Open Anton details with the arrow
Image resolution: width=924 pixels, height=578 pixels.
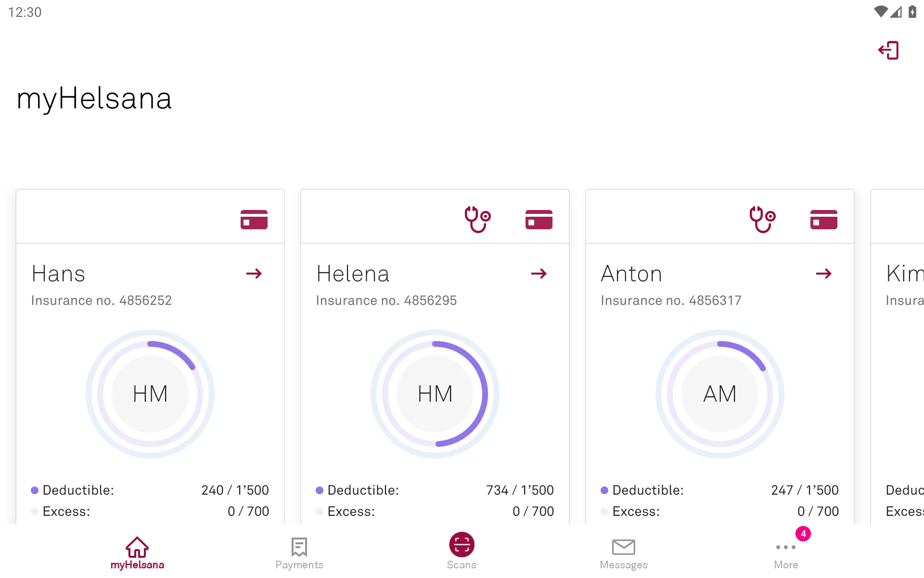[x=824, y=274]
